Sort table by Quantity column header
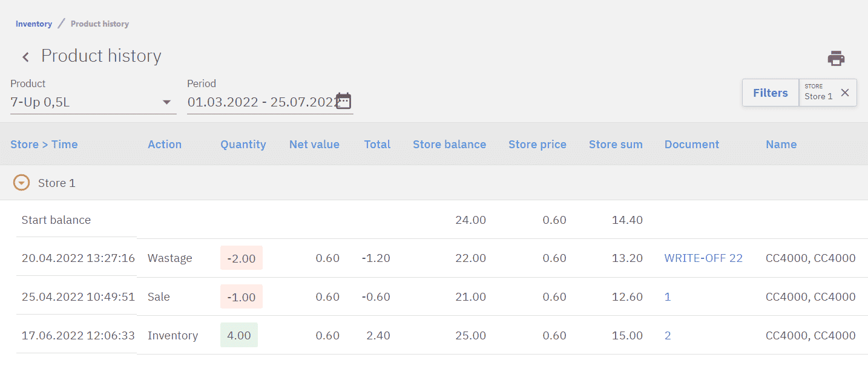 click(x=243, y=144)
